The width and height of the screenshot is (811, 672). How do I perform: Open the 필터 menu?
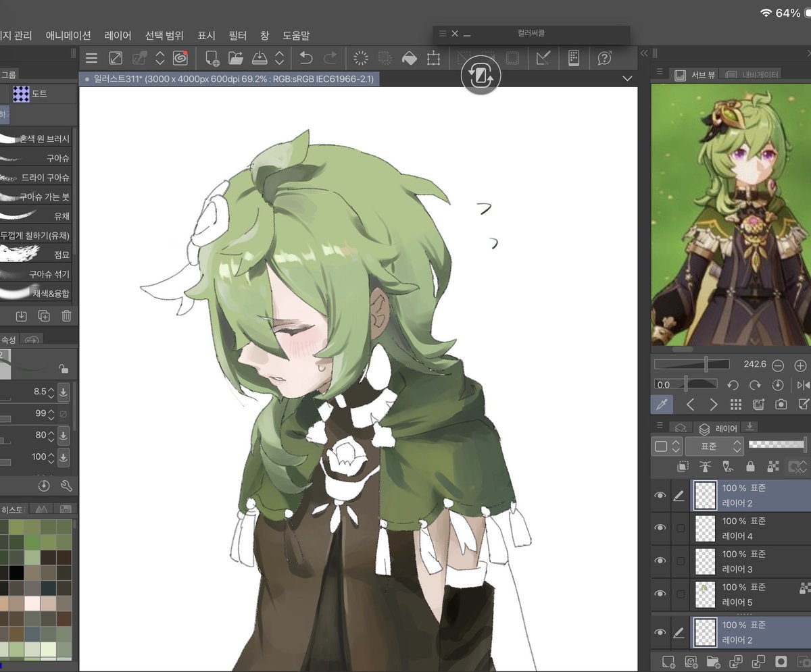(238, 35)
